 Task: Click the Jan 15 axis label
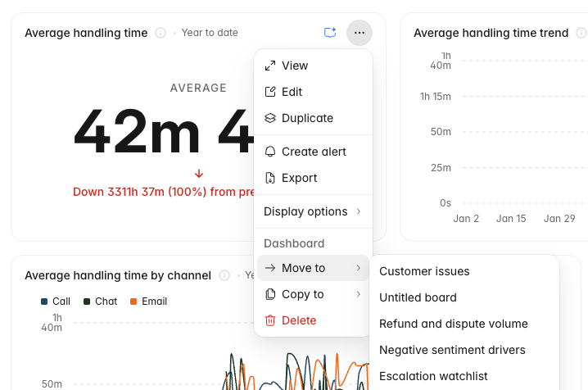click(511, 219)
